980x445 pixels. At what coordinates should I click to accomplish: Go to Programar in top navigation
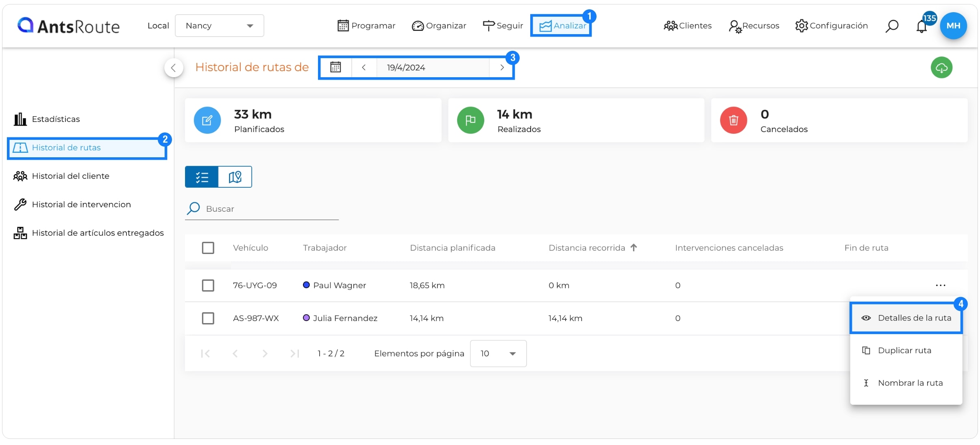(x=366, y=26)
